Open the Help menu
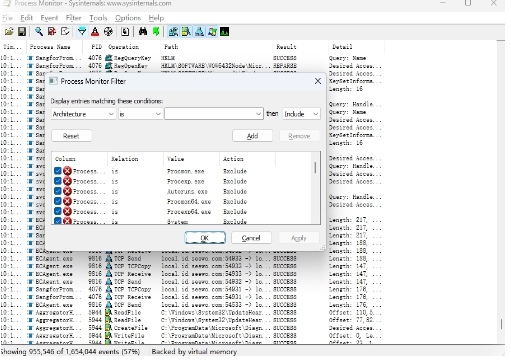 coord(156,18)
